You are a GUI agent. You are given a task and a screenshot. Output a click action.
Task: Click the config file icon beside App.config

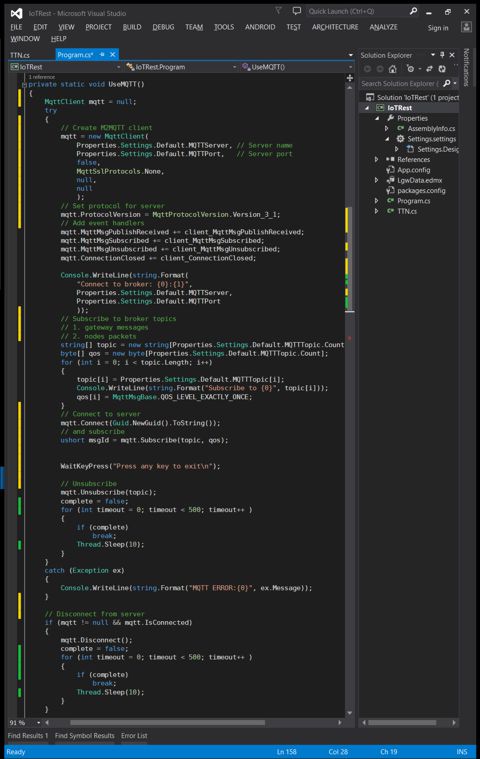390,170
